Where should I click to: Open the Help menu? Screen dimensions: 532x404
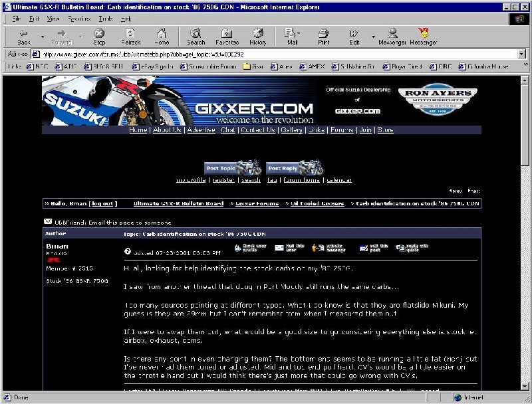tap(126, 19)
